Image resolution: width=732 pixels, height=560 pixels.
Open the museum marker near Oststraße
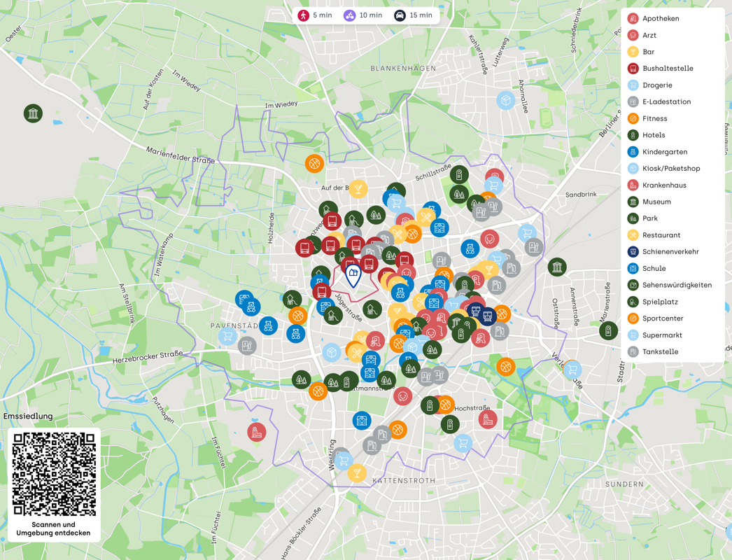point(557,267)
